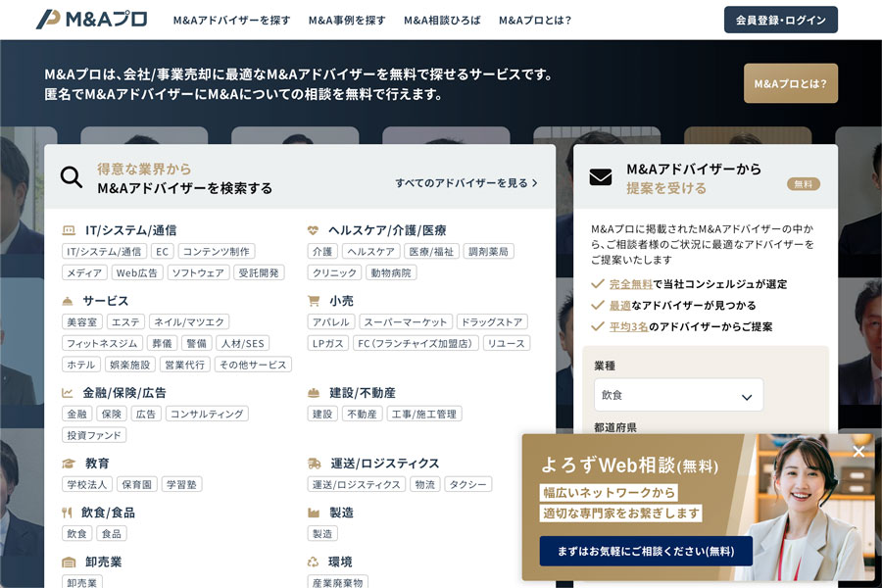Select the クリニック tag

coord(335,272)
